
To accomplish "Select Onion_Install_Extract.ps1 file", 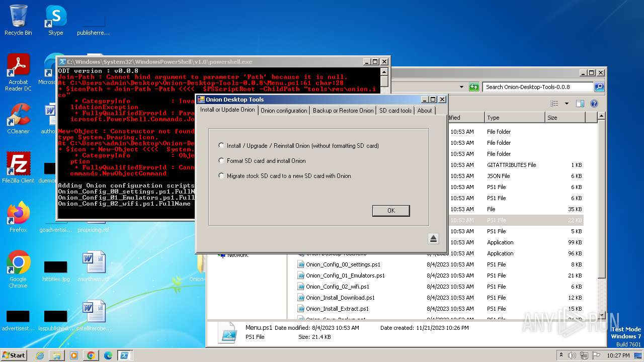I will point(337,309).
